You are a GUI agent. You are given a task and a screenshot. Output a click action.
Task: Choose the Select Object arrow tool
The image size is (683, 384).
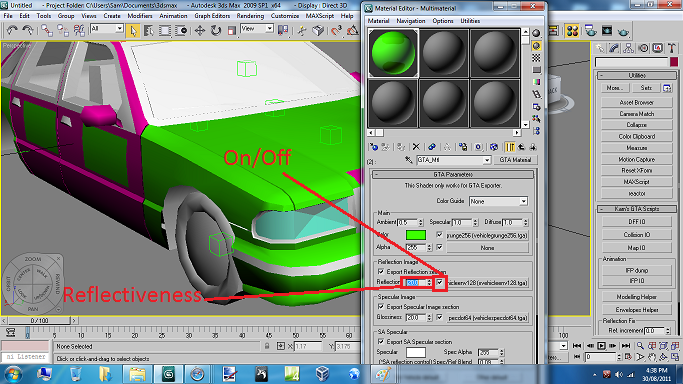(x=133, y=30)
